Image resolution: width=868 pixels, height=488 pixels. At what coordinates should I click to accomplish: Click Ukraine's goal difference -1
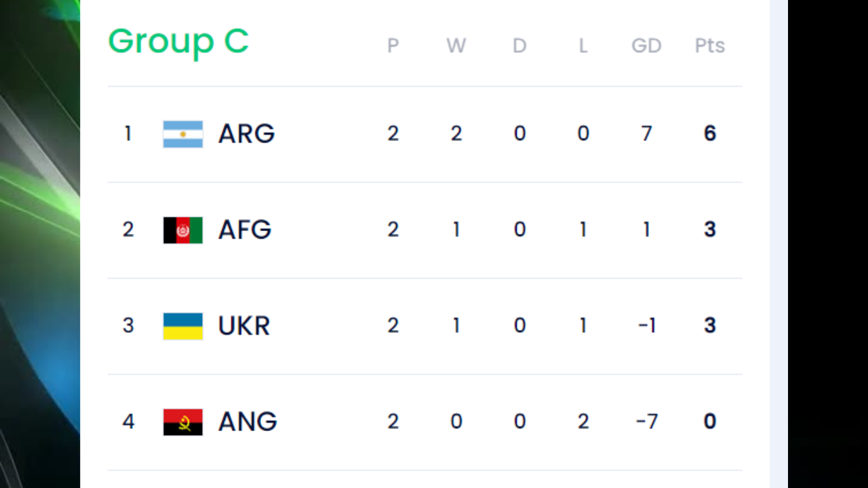point(647,325)
